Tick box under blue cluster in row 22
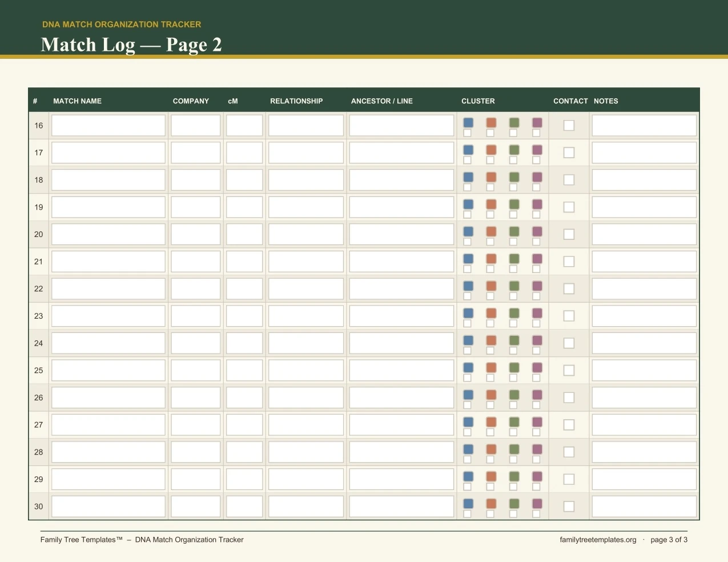 click(x=468, y=296)
